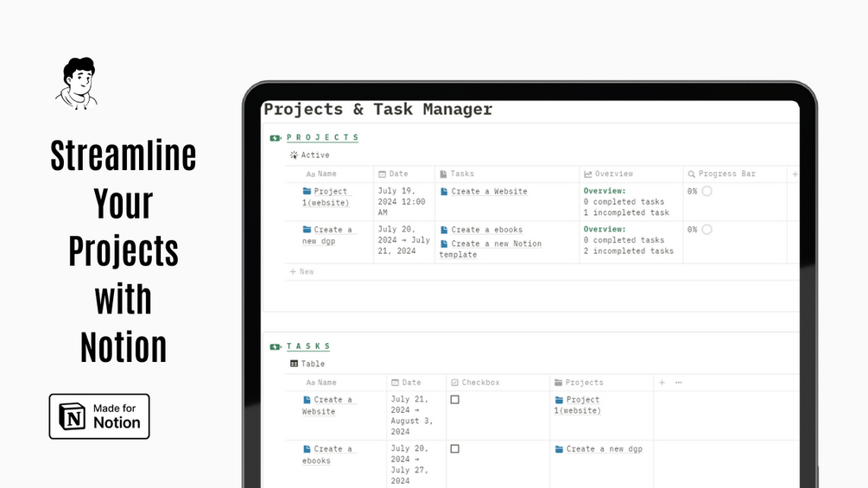Check the Create a ebooks task checkbox
Viewport: 868px width, 488px height.
(x=455, y=449)
